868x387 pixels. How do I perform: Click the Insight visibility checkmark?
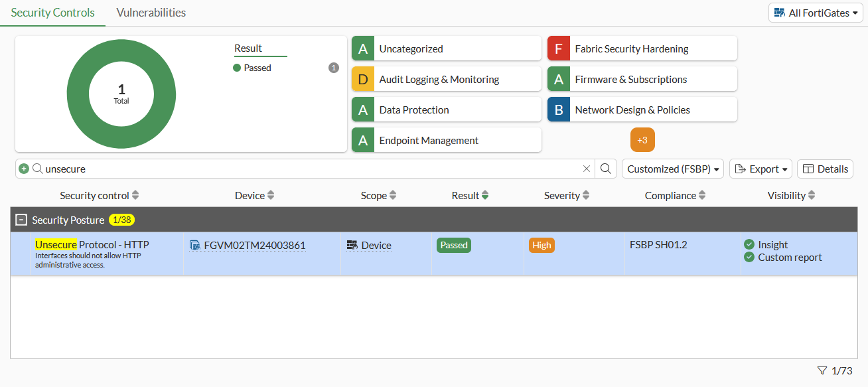pos(749,244)
